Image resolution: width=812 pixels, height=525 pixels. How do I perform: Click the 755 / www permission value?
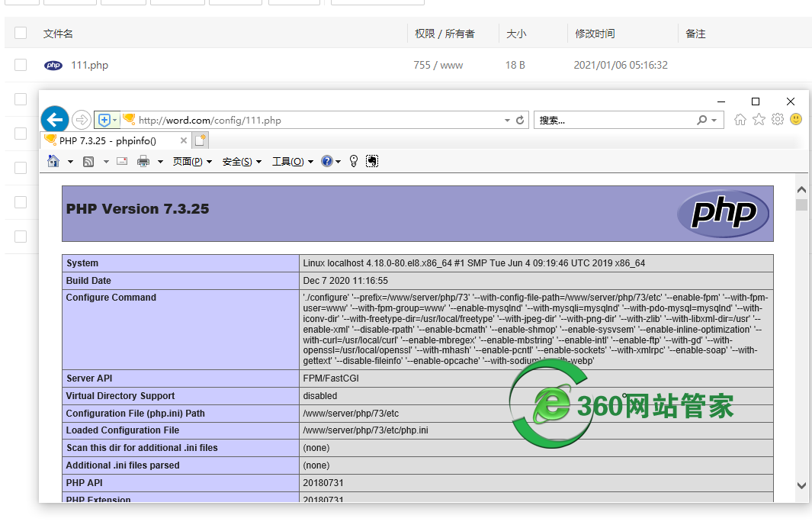pyautogui.click(x=438, y=66)
